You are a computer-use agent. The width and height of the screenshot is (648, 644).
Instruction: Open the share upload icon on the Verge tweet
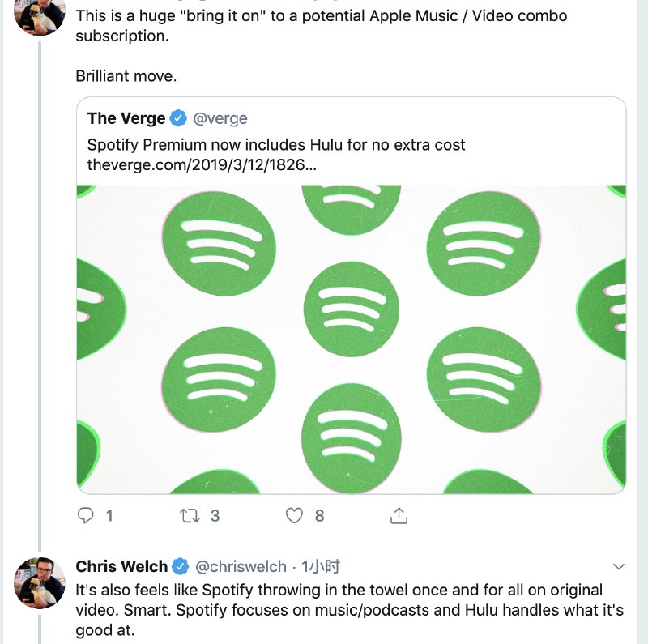[x=398, y=514]
